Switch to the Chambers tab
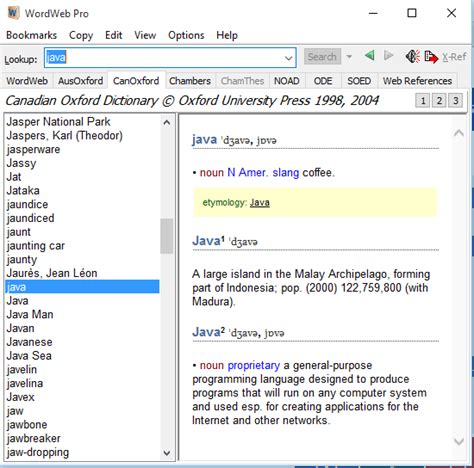 [x=190, y=81]
